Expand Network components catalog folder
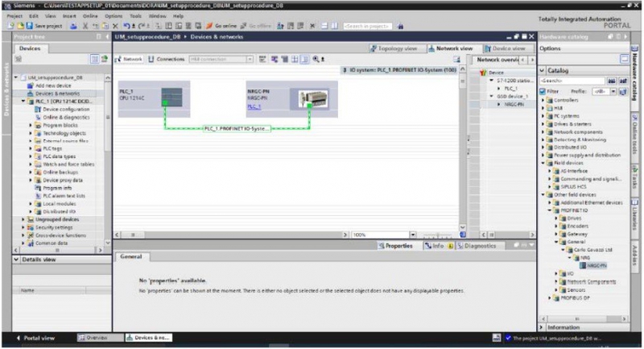Image resolution: width=644 pixels, height=349 pixels. click(543, 132)
